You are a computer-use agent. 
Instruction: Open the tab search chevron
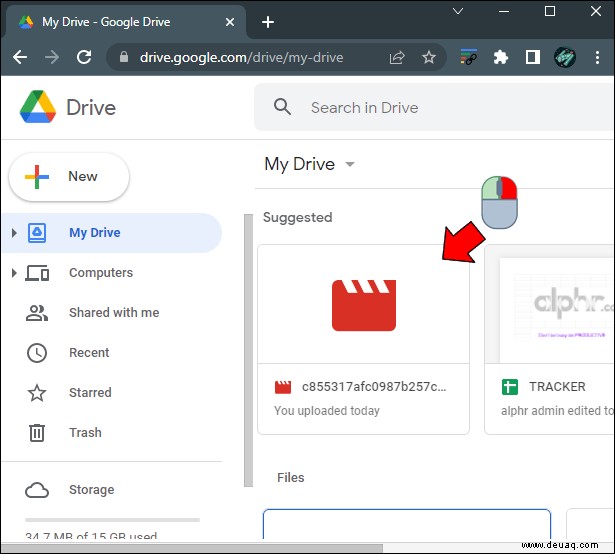[x=458, y=11]
